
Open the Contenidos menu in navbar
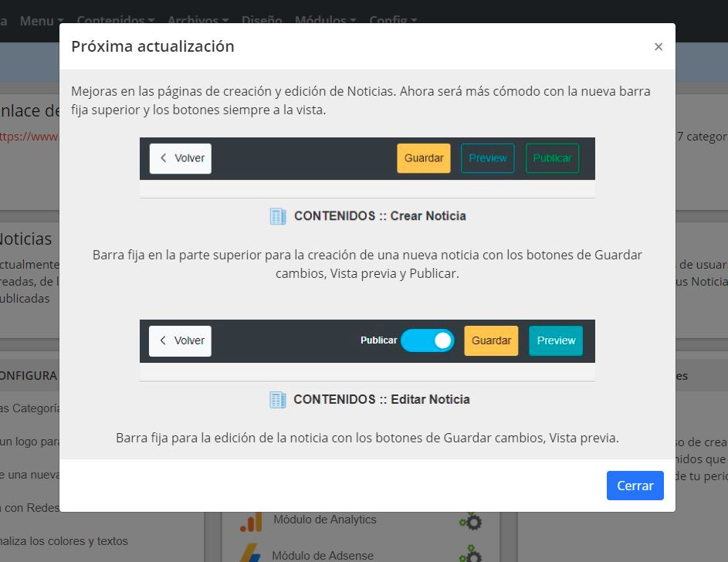click(x=115, y=21)
